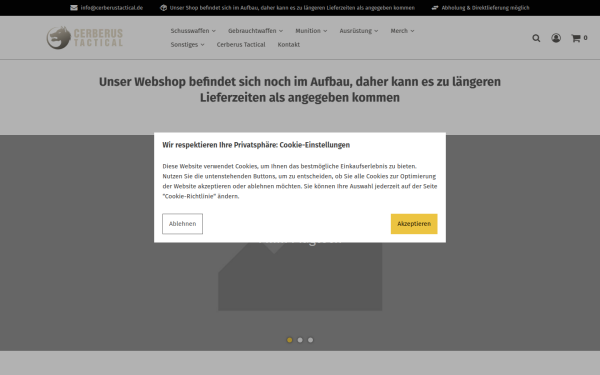This screenshot has width=600, height=375.
Task: Expand the Ausrüstung dropdown menu
Action: click(x=359, y=31)
